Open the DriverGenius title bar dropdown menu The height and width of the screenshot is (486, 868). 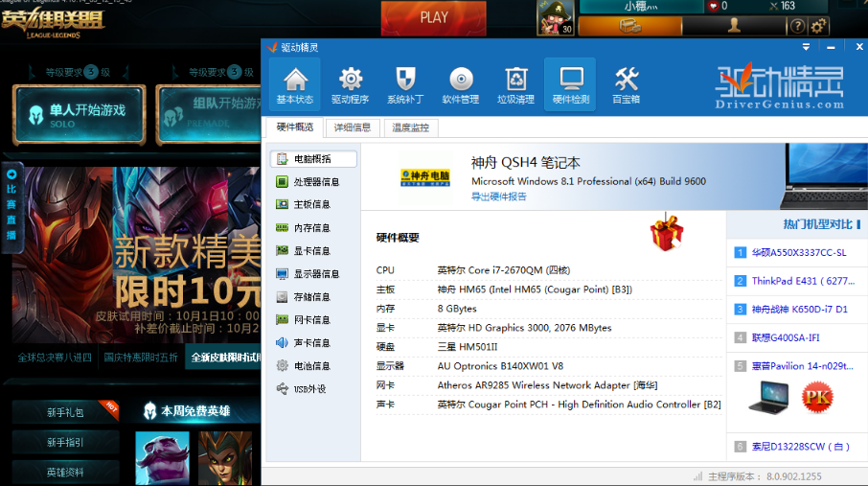pyautogui.click(x=806, y=47)
